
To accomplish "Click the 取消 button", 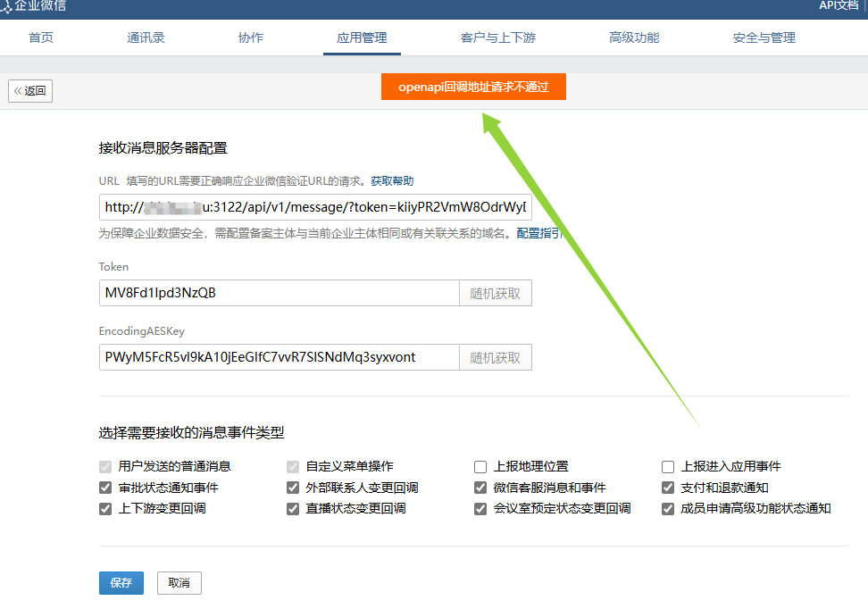I will pyautogui.click(x=179, y=583).
